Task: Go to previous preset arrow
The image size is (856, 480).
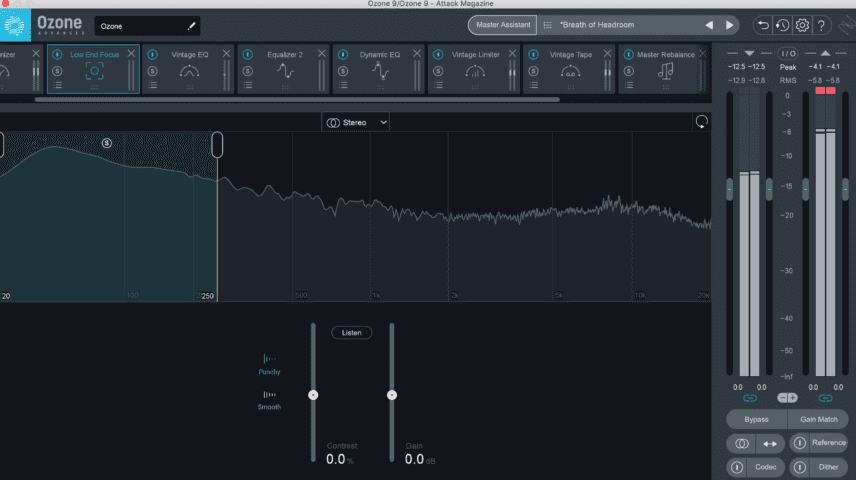Action: click(x=709, y=25)
